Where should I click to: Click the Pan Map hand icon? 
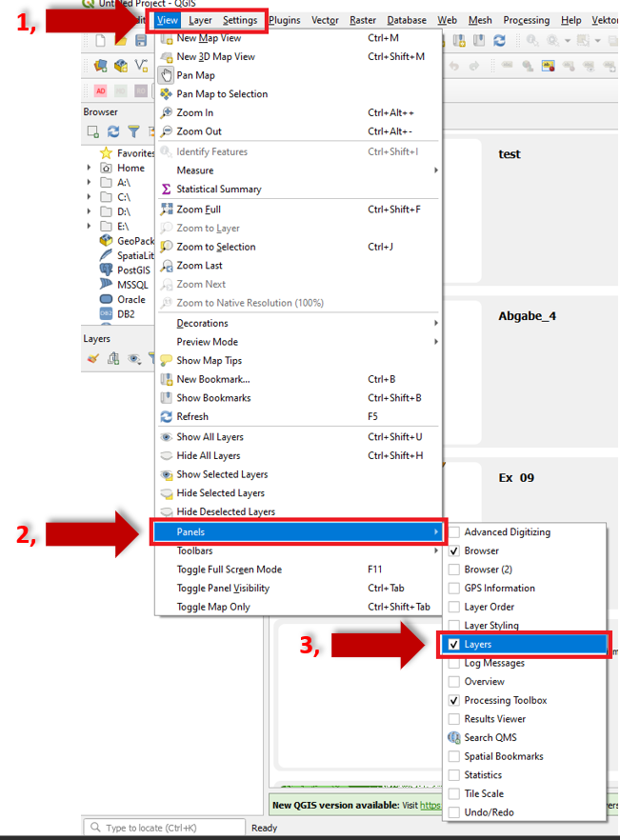167,75
